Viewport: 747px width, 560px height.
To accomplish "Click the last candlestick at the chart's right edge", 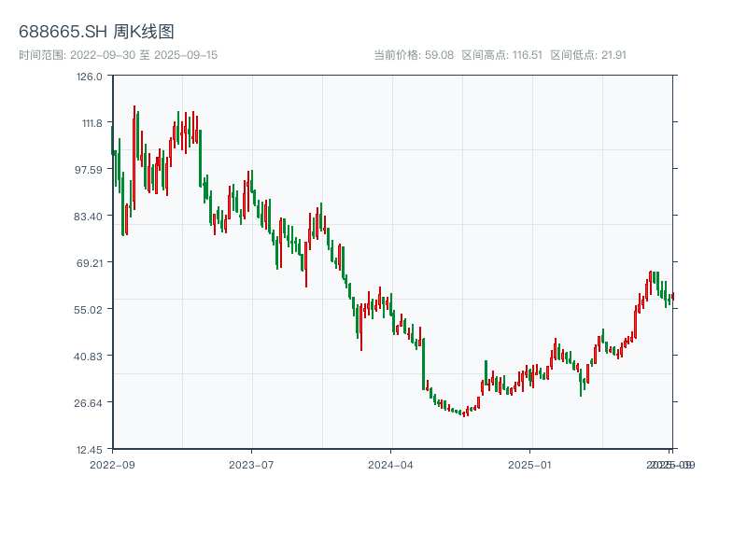I will (672, 296).
